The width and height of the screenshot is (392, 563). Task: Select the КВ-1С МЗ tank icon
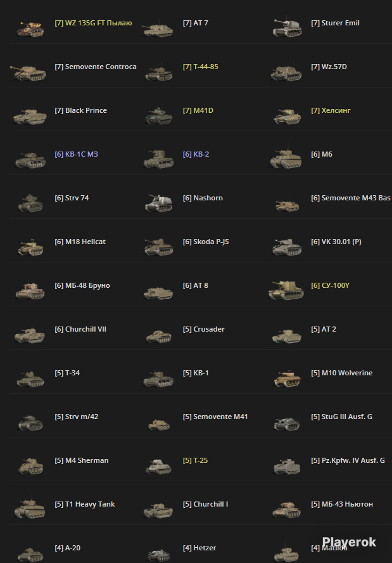tap(30, 160)
